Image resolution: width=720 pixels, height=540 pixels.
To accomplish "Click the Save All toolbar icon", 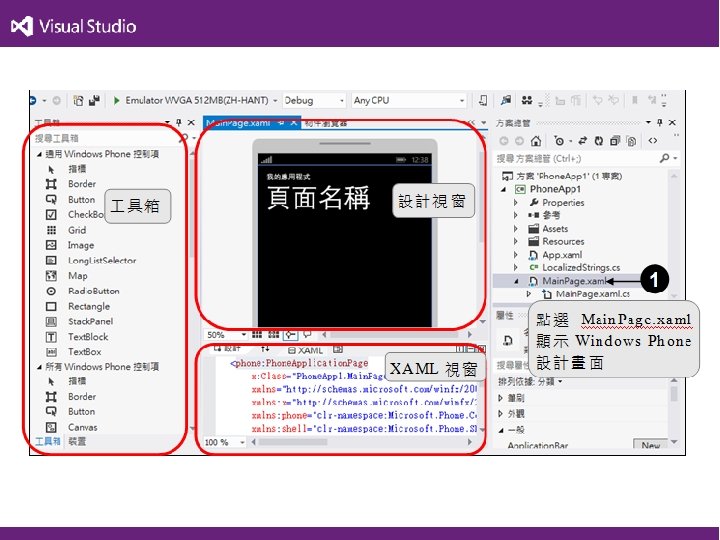I will tap(94, 100).
